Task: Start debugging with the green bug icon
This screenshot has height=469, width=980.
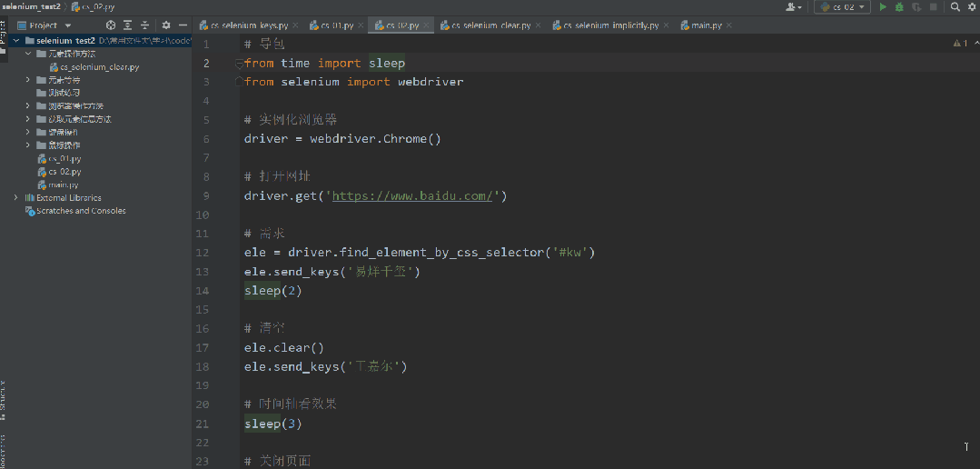Action: pos(899,7)
